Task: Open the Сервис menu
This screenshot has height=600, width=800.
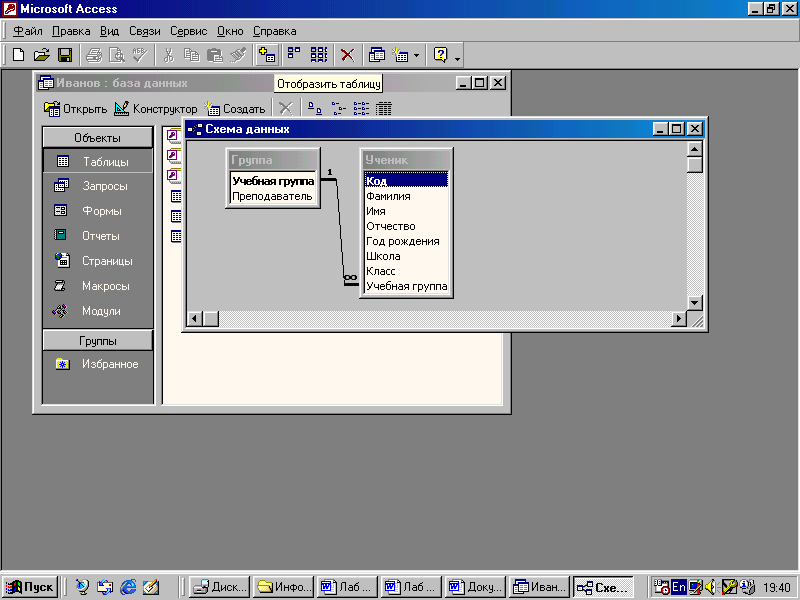Action: (188, 31)
